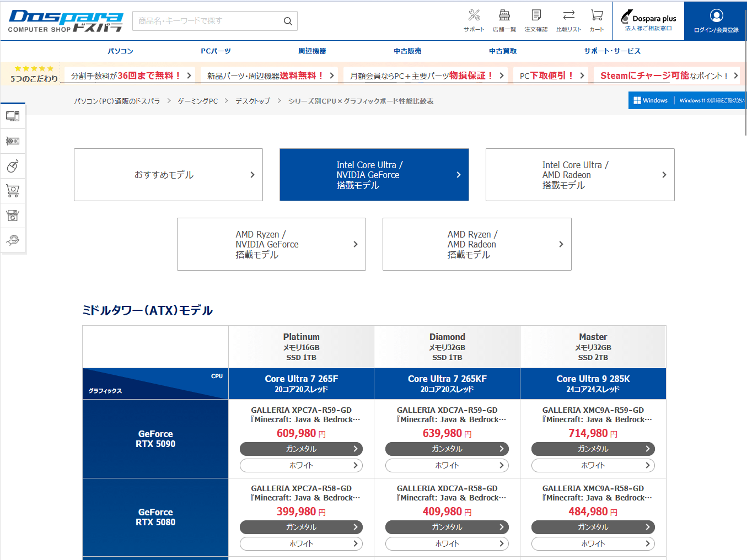Viewport: 747px width, 560px height.
Task: Click the mouse peripherals icon in left sidebar
Action: click(x=13, y=166)
